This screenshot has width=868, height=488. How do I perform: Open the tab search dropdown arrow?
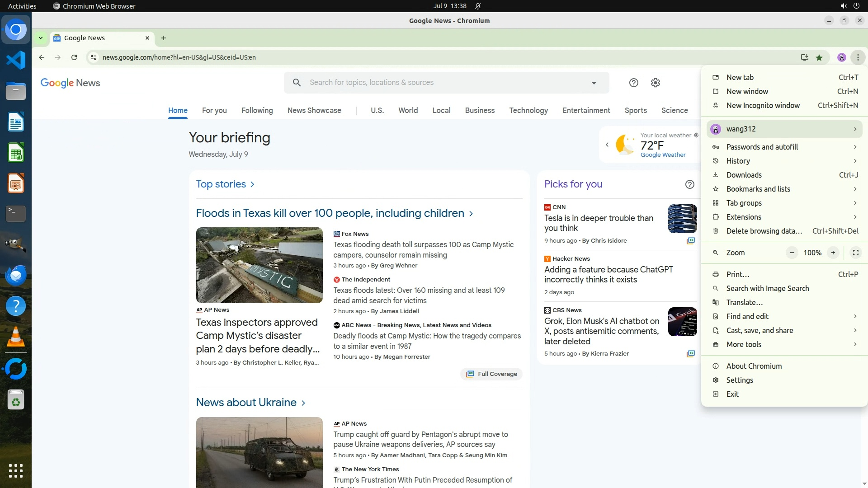(x=41, y=38)
